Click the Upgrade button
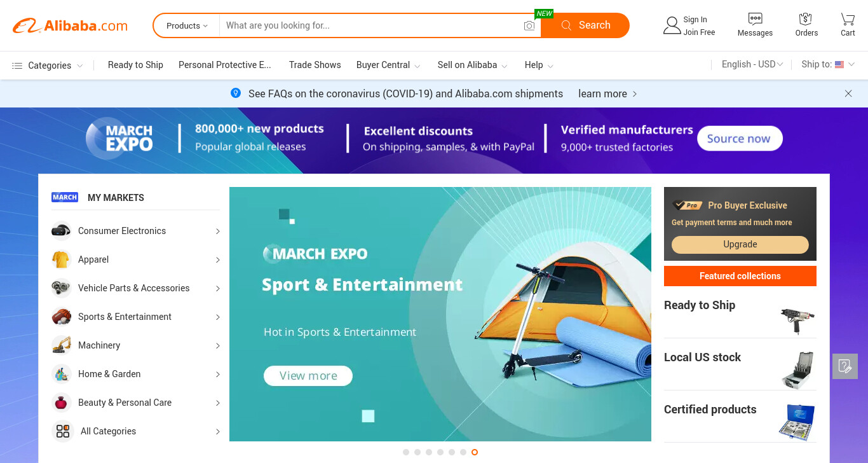This screenshot has height=463, width=868. [740, 244]
